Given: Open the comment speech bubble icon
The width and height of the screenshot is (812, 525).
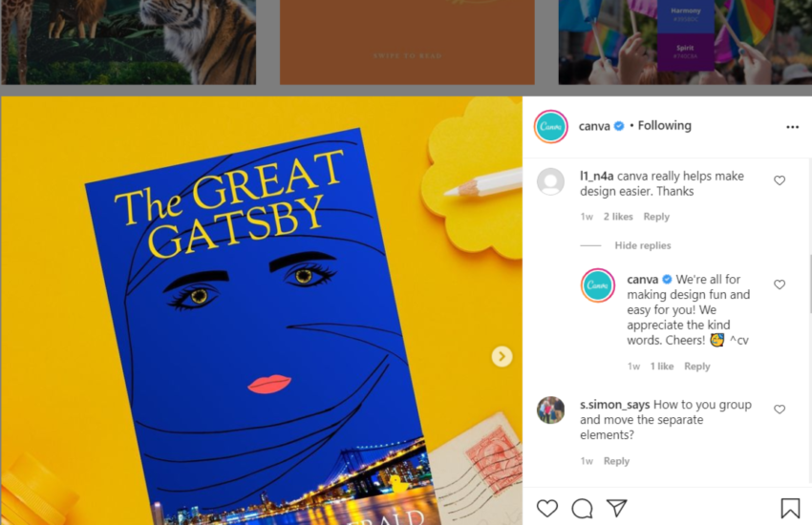Looking at the screenshot, I should (582, 509).
